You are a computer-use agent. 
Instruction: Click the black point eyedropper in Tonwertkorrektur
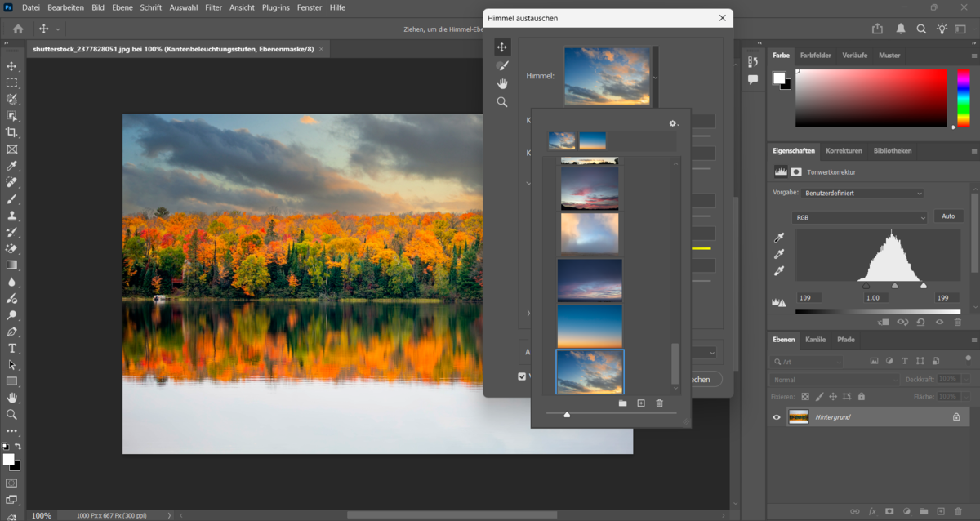[777, 237]
